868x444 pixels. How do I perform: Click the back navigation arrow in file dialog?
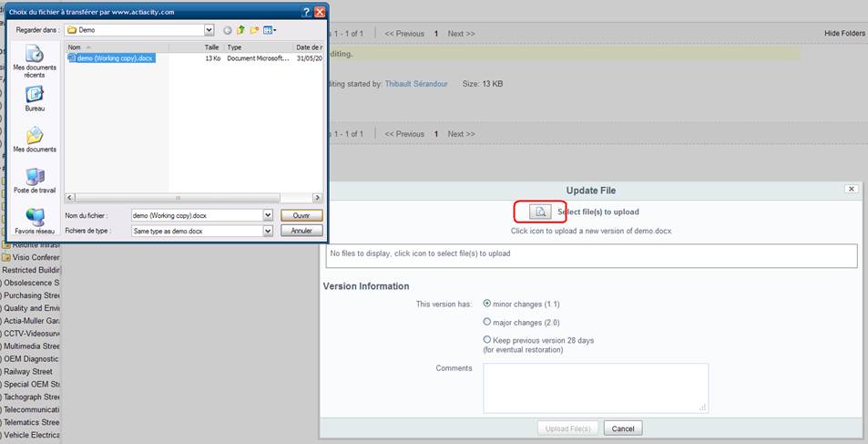coord(228,30)
